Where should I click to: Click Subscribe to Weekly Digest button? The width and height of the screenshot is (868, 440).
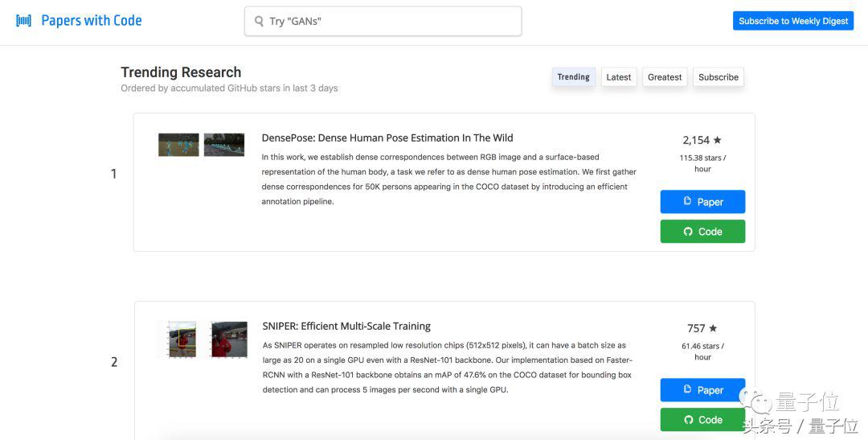coord(792,21)
